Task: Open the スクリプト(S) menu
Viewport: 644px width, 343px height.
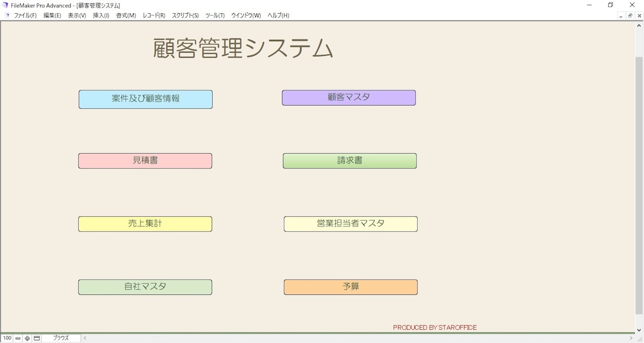Action: (x=185, y=15)
